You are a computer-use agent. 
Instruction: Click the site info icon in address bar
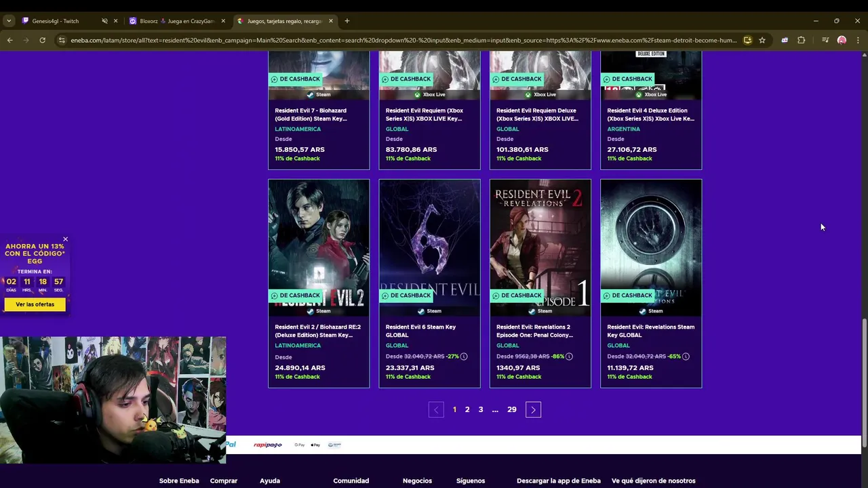pyautogui.click(x=62, y=40)
